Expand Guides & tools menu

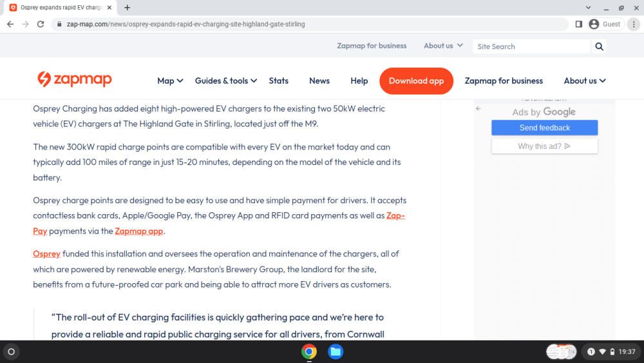tap(226, 81)
